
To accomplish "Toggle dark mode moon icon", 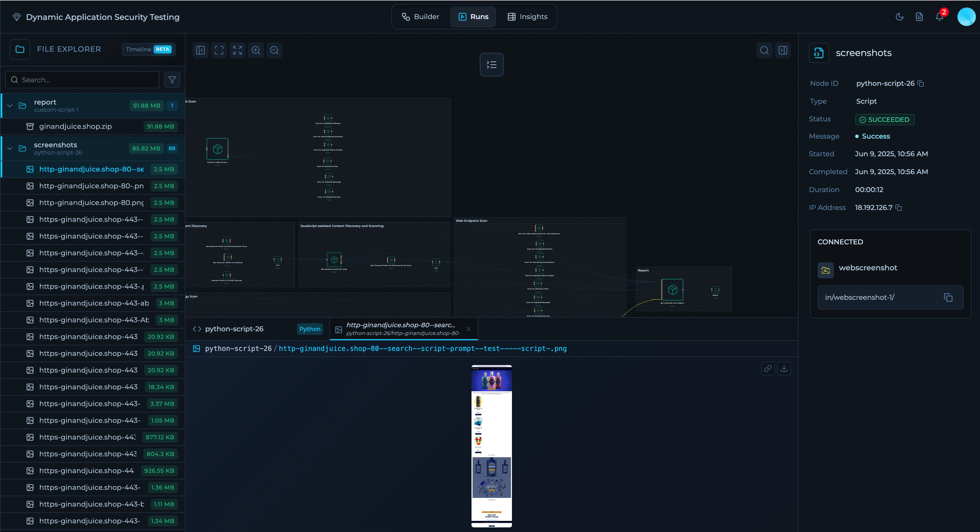I will click(x=899, y=17).
